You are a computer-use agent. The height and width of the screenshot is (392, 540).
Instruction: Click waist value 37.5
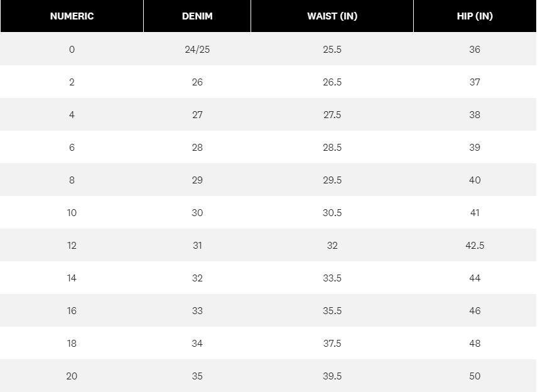(x=332, y=344)
